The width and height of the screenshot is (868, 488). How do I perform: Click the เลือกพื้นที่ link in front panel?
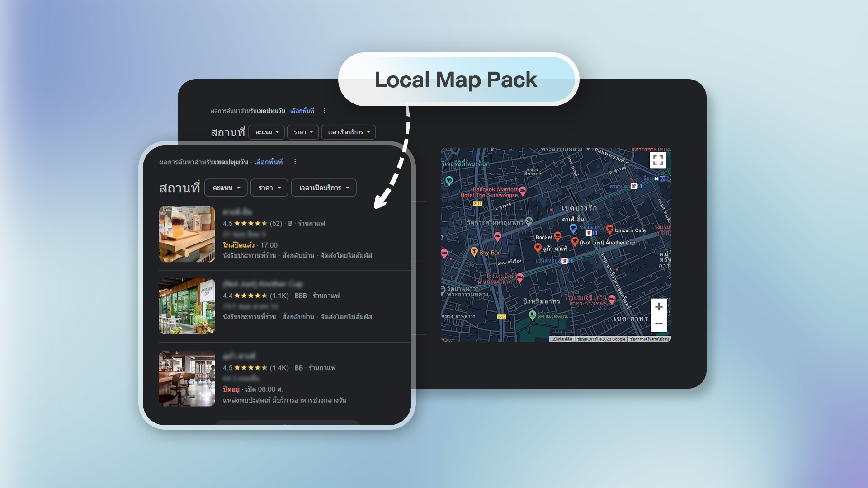click(x=268, y=162)
